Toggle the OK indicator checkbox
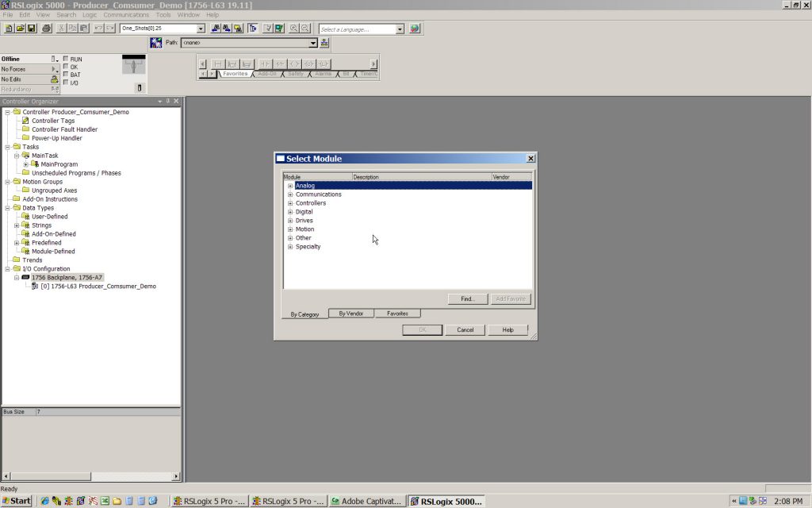The image size is (812, 508). click(x=66, y=67)
